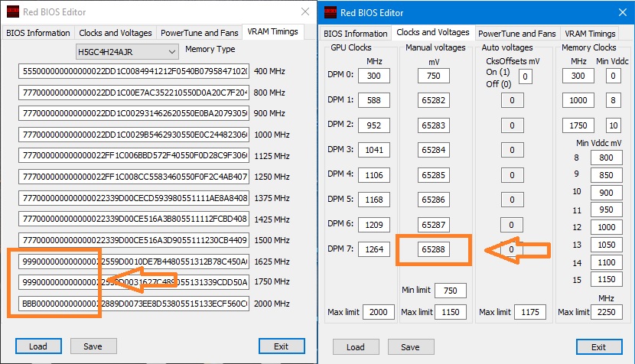Click the CksOffsets On/Off field

(526, 76)
